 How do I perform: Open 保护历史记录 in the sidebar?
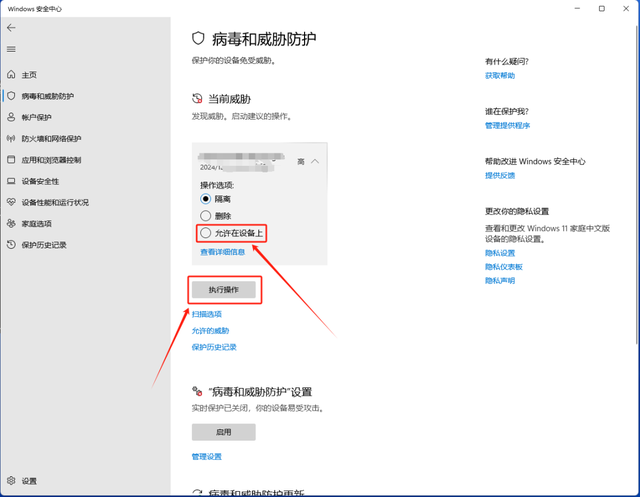[44, 245]
